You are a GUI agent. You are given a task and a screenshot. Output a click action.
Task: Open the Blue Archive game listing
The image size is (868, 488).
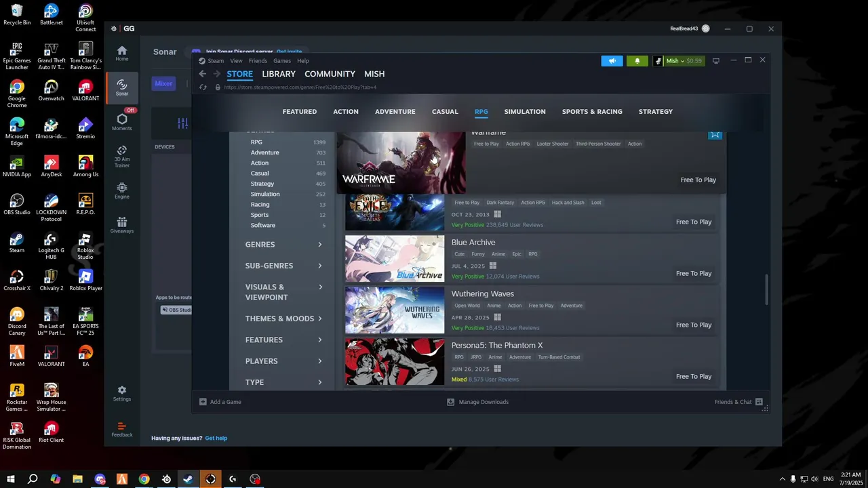tap(532, 258)
